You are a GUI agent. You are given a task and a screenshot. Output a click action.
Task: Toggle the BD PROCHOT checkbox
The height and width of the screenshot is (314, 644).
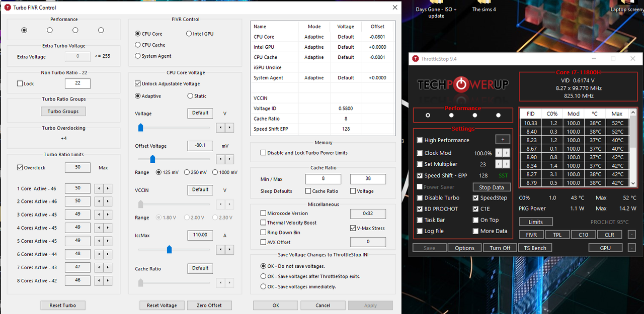tap(420, 208)
